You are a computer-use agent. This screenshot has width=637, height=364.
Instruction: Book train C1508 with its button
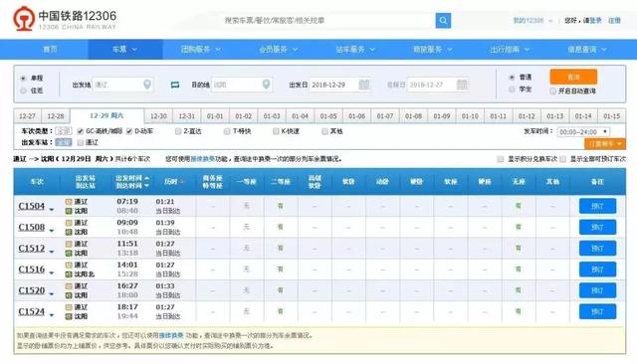click(597, 227)
